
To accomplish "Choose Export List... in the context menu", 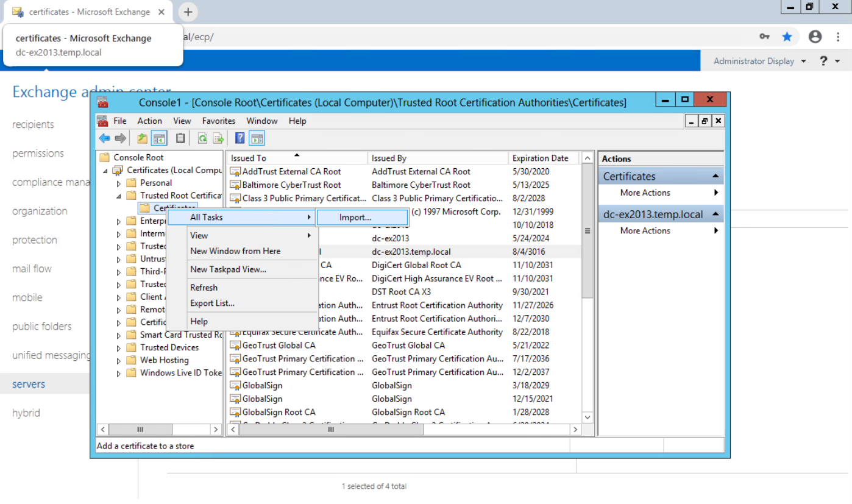I will point(212,303).
